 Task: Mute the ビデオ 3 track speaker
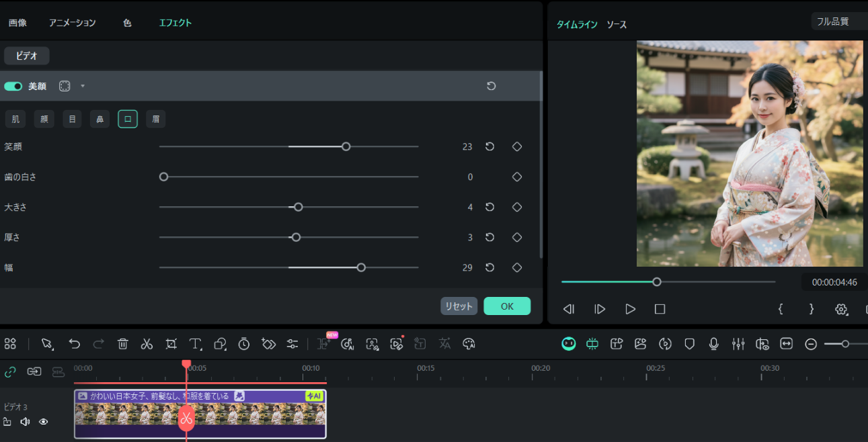[26, 422]
